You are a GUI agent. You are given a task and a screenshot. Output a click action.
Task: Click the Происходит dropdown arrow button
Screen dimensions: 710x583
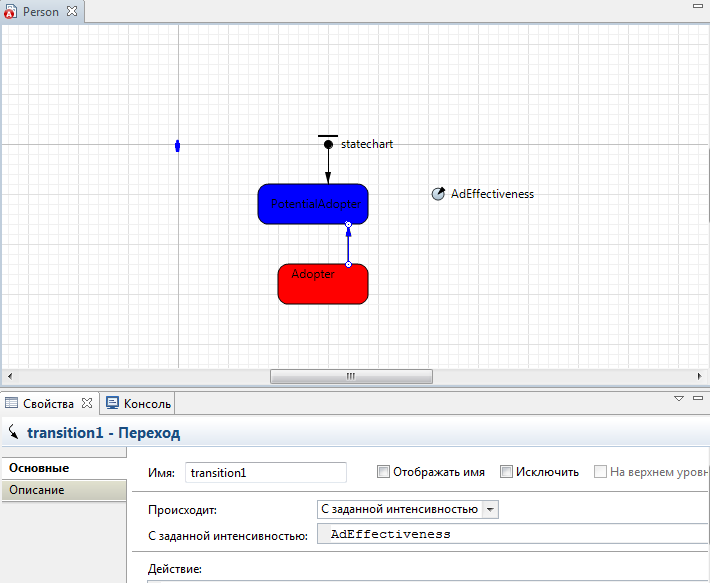[x=490, y=510]
